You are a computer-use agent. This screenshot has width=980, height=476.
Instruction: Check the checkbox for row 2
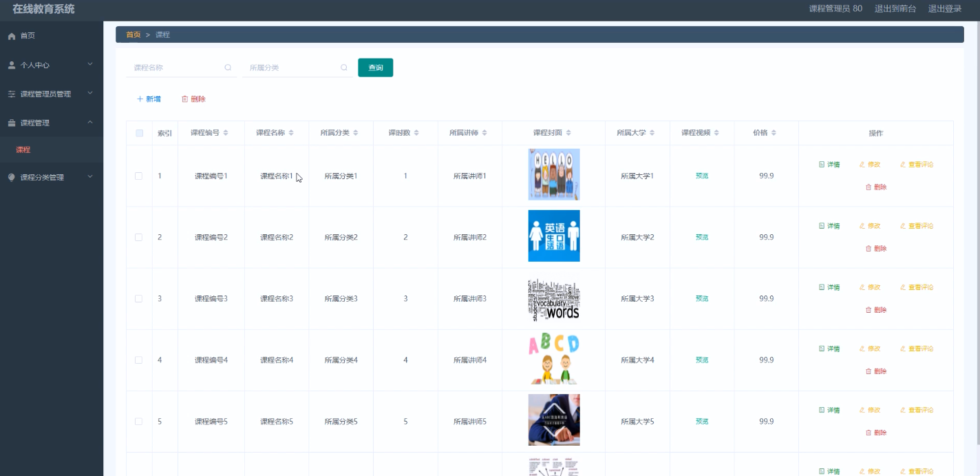coord(139,237)
